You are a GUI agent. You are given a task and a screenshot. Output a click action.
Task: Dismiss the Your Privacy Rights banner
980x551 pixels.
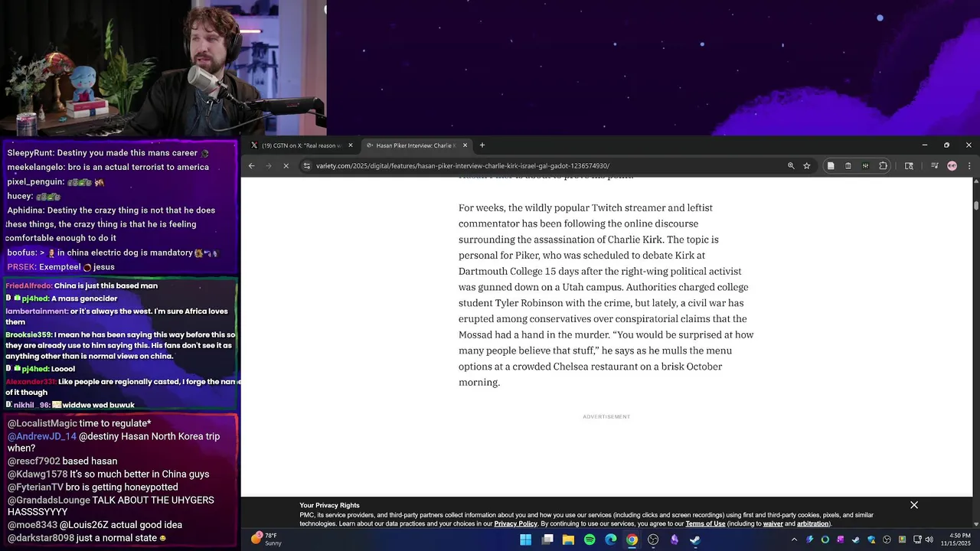(914, 505)
